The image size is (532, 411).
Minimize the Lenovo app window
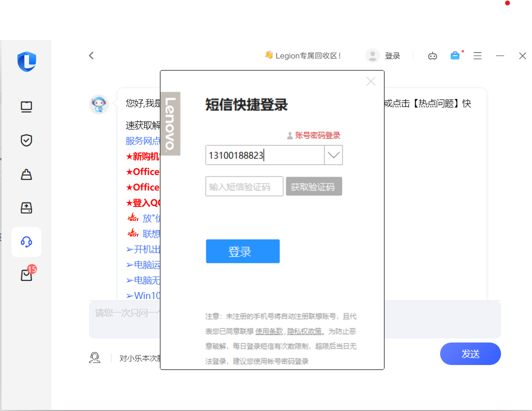(x=500, y=55)
